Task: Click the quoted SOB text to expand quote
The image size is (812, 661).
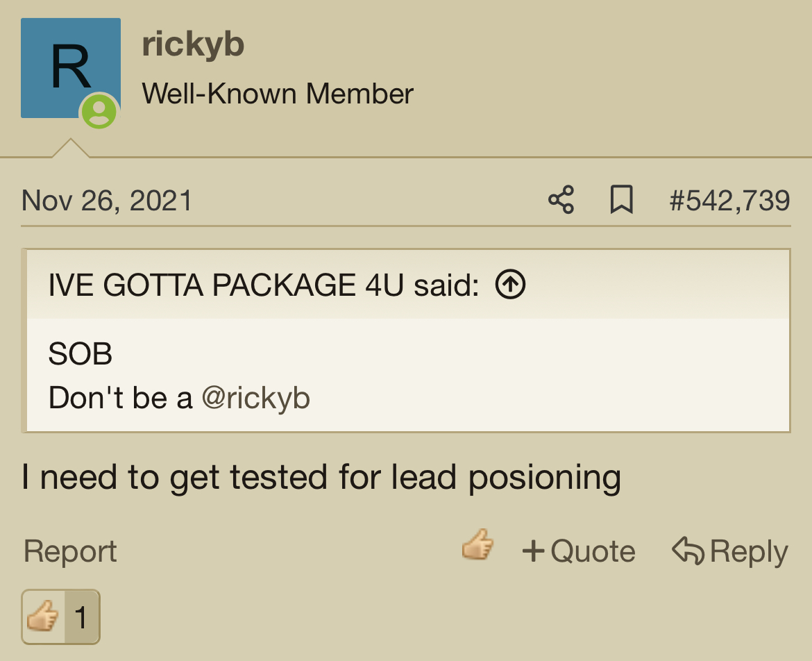Action: (x=81, y=354)
